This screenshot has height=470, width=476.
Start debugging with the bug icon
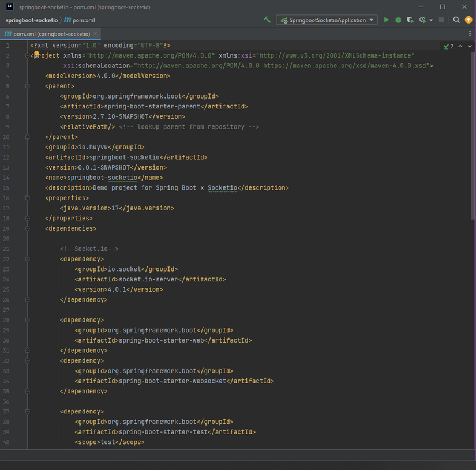(x=398, y=19)
